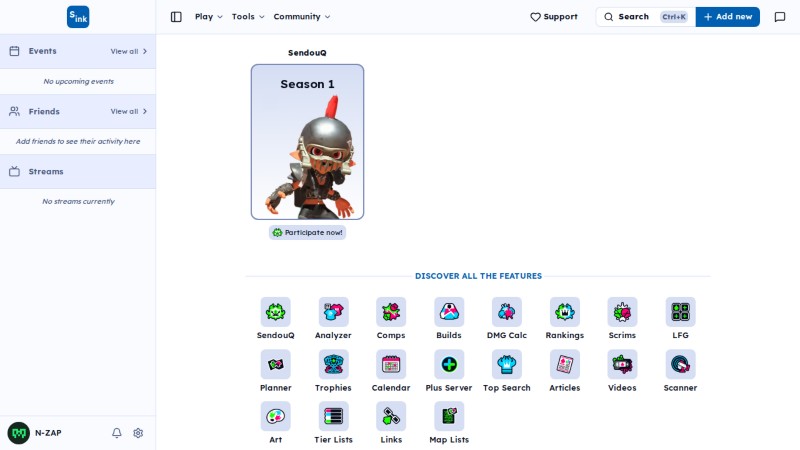Screen dimensions: 800x450
Task: Open notifications bell icon
Action: click(x=117, y=433)
